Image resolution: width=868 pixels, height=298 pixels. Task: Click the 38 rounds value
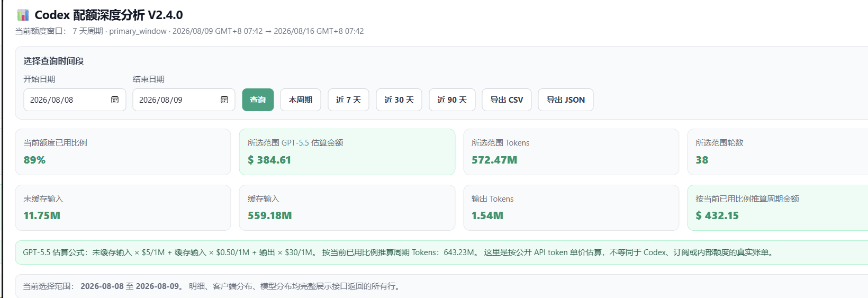click(702, 160)
